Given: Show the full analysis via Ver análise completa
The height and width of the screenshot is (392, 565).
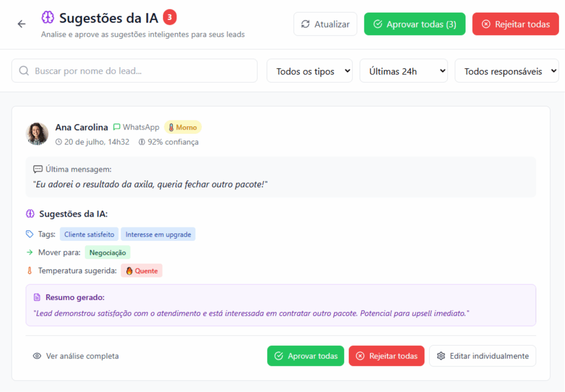Looking at the screenshot, I should tap(76, 356).
